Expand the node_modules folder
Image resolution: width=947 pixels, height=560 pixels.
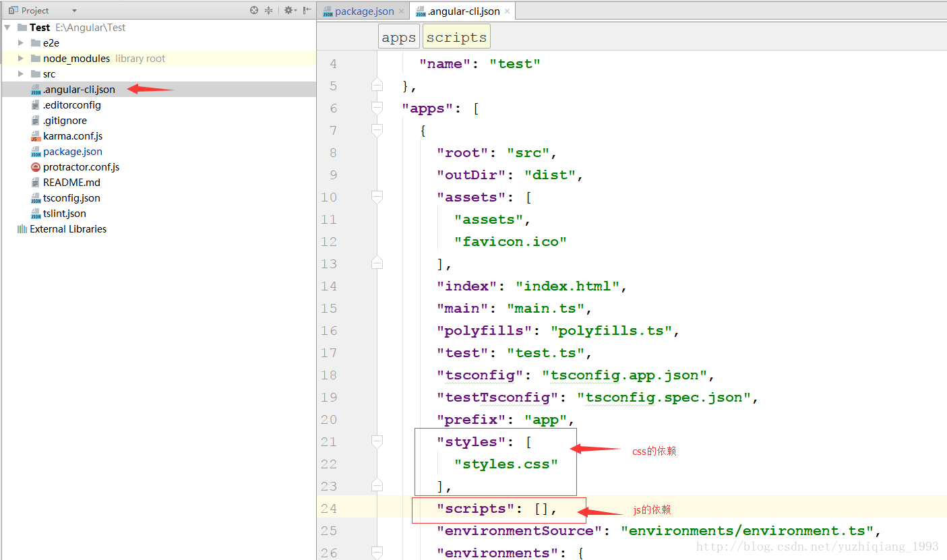[21, 58]
